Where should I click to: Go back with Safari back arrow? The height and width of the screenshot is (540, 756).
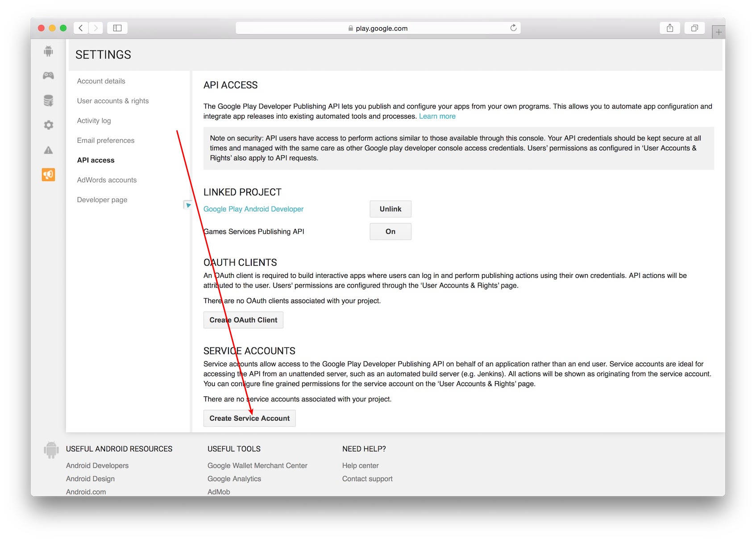[81, 28]
